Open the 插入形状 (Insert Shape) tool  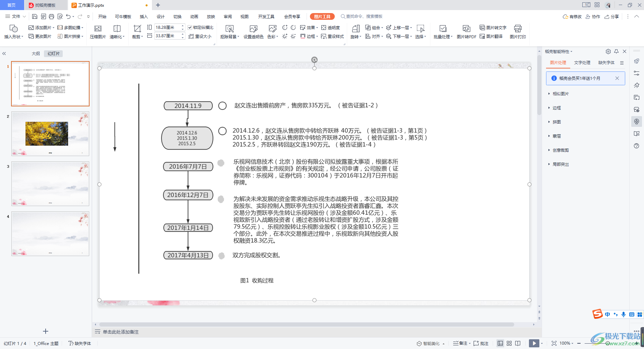pyautogui.click(x=13, y=32)
